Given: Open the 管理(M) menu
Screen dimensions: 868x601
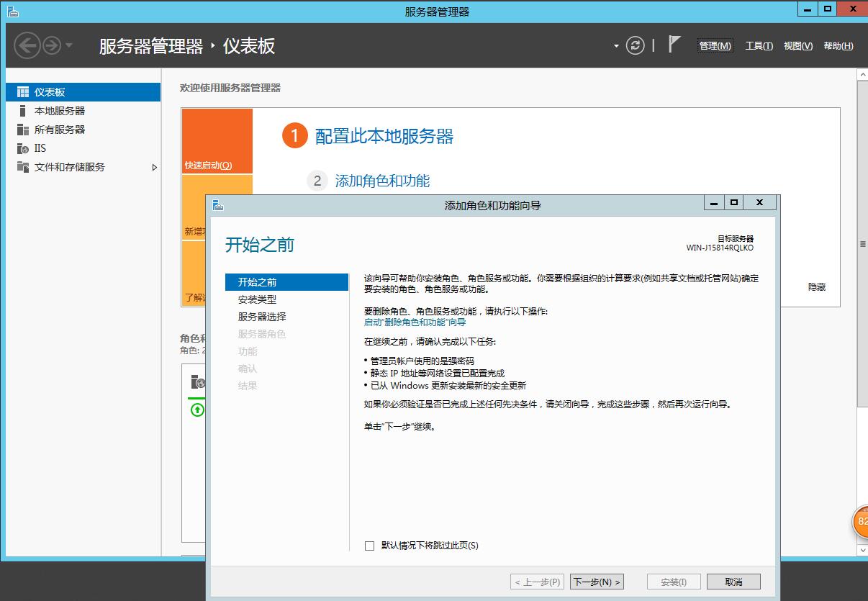Looking at the screenshot, I should [x=715, y=46].
